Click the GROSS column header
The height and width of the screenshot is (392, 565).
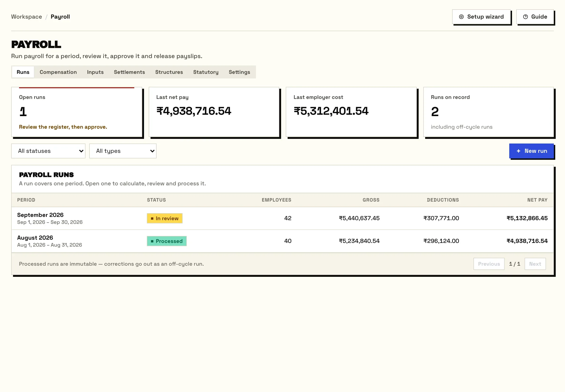(371, 200)
